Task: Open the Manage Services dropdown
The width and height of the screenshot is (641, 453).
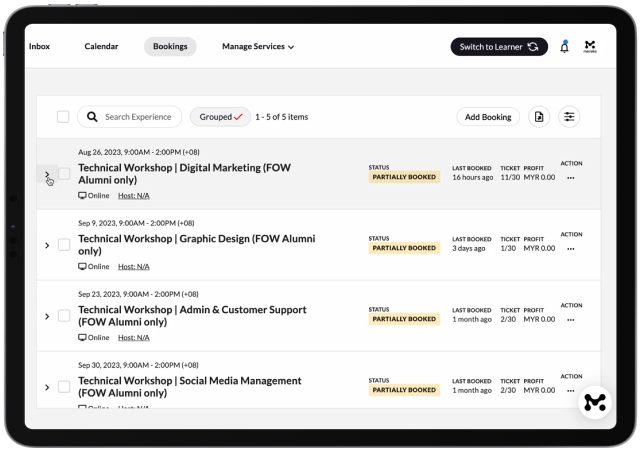Action: point(257,47)
